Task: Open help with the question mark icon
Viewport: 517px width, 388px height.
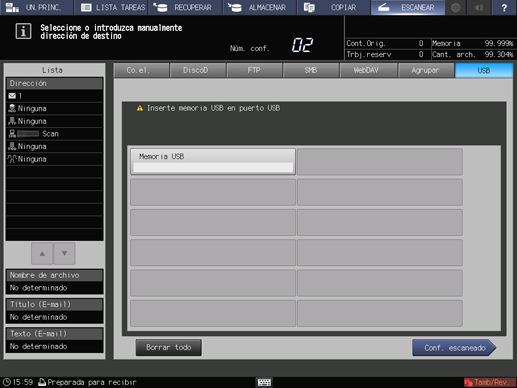Action: [504, 7]
